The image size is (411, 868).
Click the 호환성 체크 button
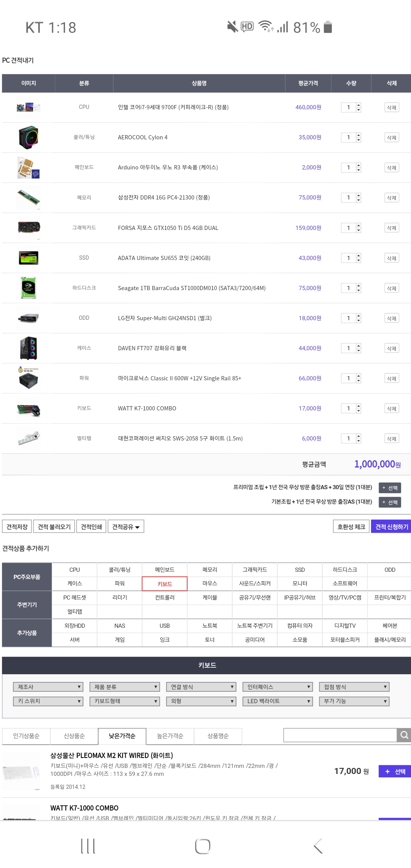click(351, 527)
